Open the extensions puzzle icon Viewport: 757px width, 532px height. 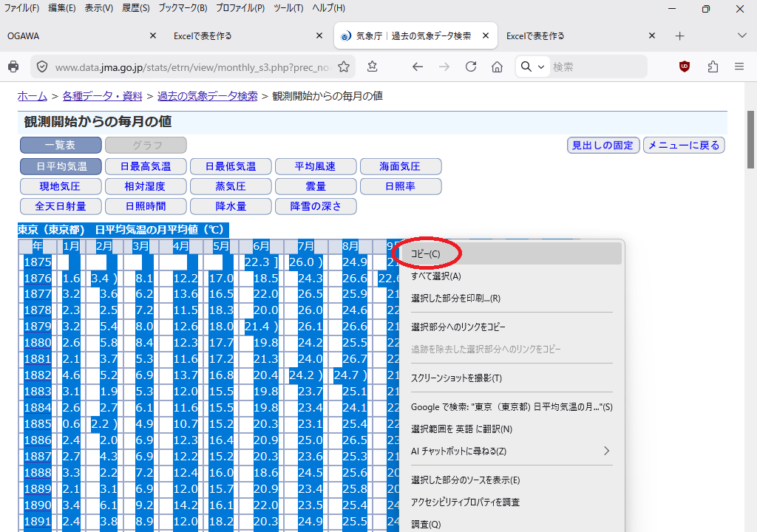[713, 66]
